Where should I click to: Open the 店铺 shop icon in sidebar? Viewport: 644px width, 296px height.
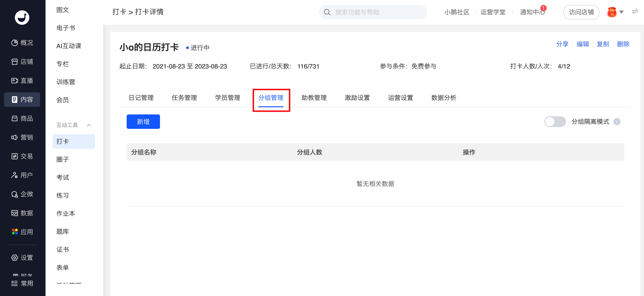click(x=14, y=62)
